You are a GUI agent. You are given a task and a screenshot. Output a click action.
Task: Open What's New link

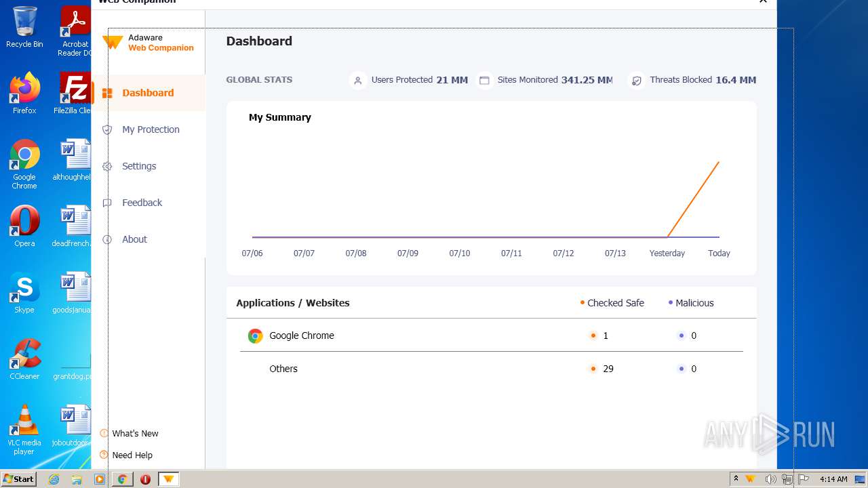[x=135, y=433]
